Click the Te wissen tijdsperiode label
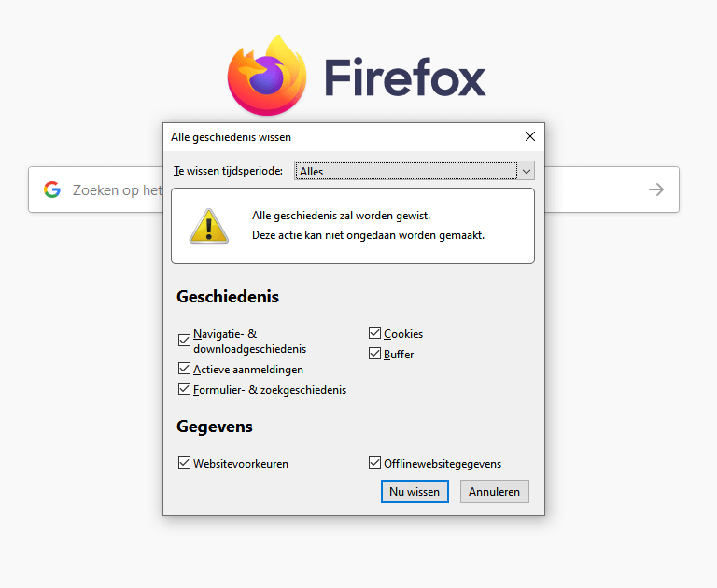Screen dimensions: 717x588 [x=228, y=171]
